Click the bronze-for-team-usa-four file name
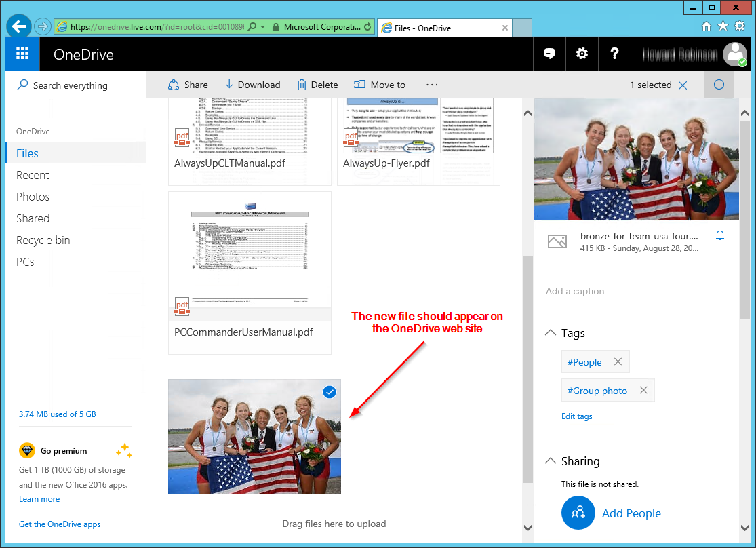The height and width of the screenshot is (548, 756). (639, 236)
